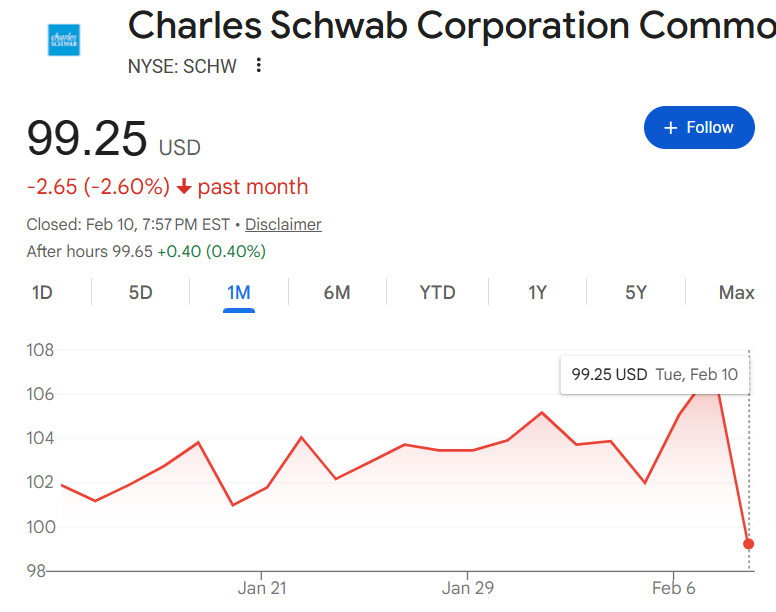Open the Disclaimer link
The height and width of the screenshot is (612, 776).
click(283, 224)
